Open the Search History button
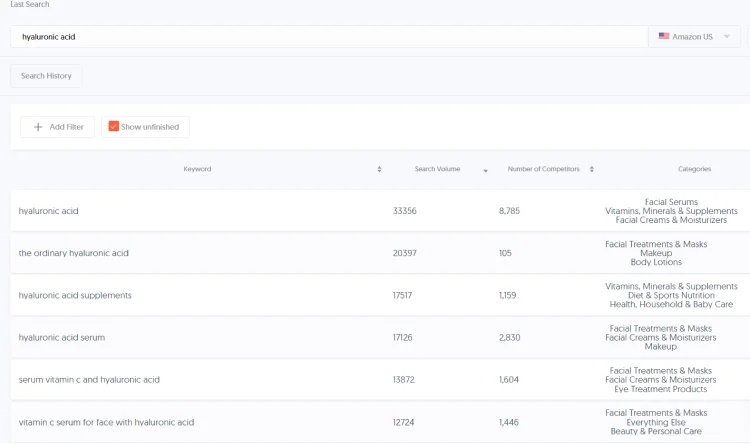Image resolution: width=750 pixels, height=444 pixels. click(46, 76)
